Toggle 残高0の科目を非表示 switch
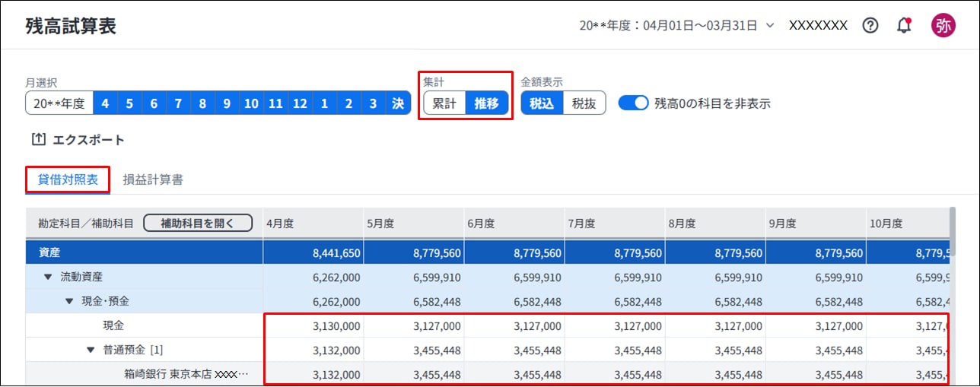This screenshot has width=980, height=387. [633, 103]
